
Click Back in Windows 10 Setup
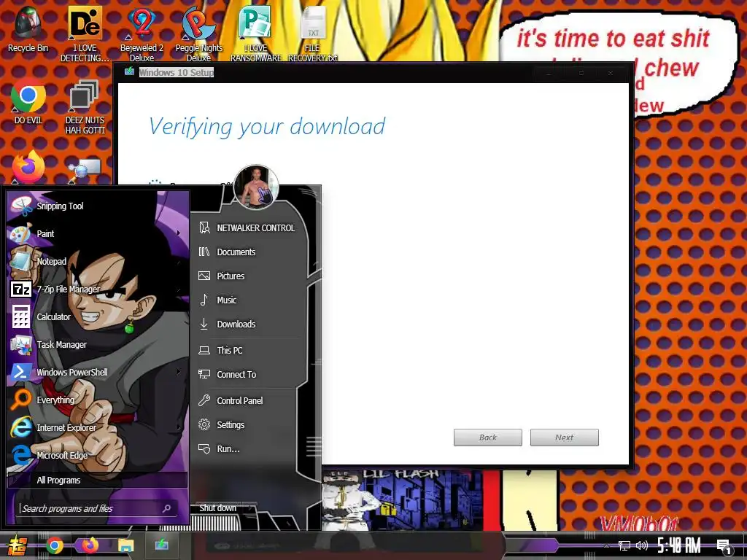coord(488,437)
